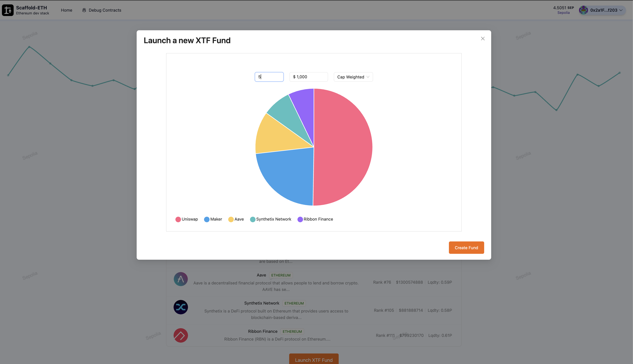Click the Debug Contracts bug icon
The image size is (633, 364).
point(84,10)
